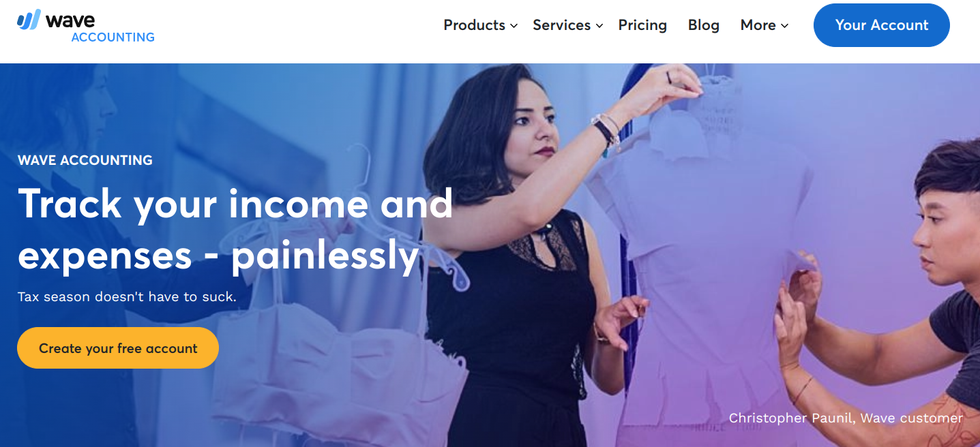Open the Products menu
Image resolution: width=980 pixels, height=447 pixels.
[x=475, y=25]
